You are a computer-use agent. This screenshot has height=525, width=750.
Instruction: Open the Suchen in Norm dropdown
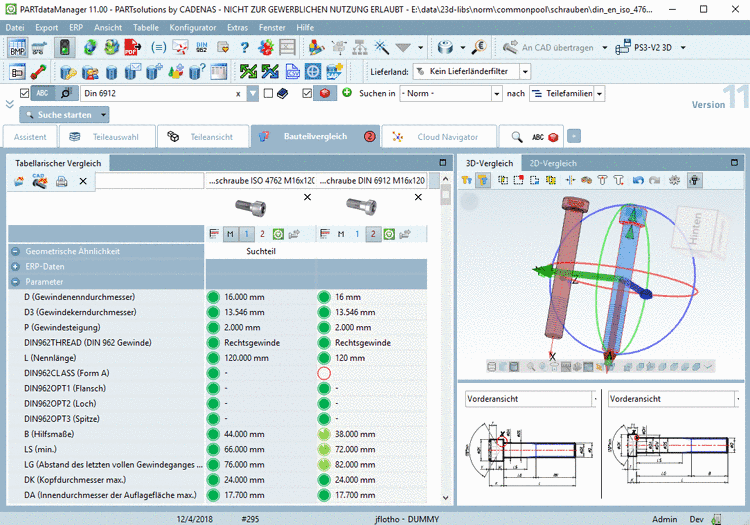click(496, 93)
